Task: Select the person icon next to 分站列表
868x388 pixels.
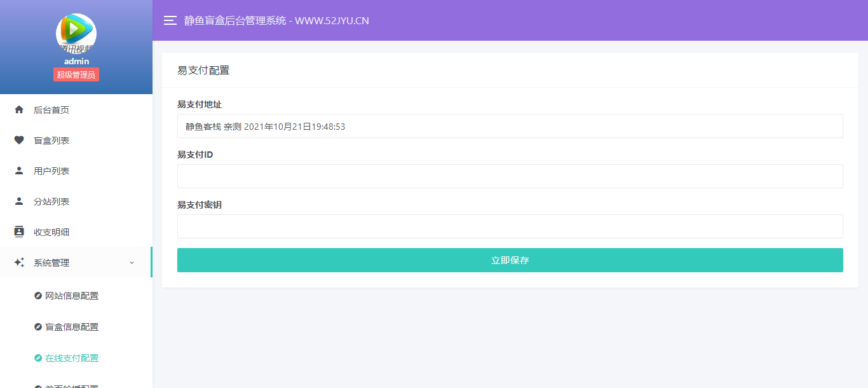Action: 19,202
